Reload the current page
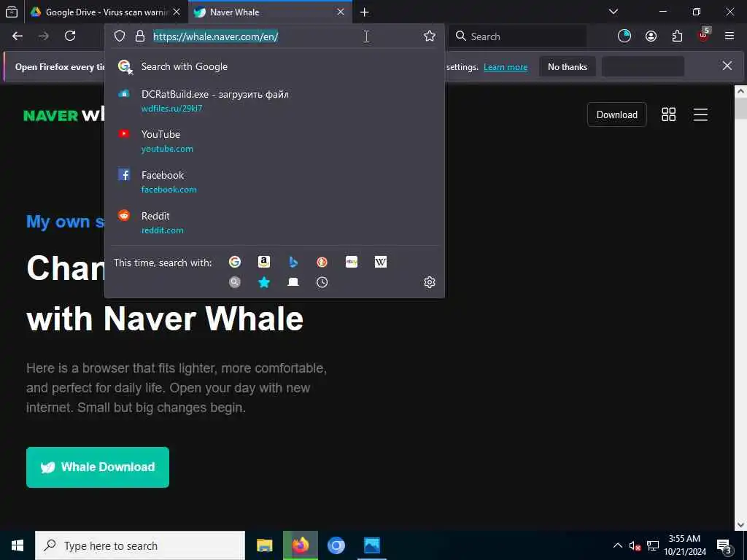The height and width of the screenshot is (560, 747). pyautogui.click(x=70, y=36)
